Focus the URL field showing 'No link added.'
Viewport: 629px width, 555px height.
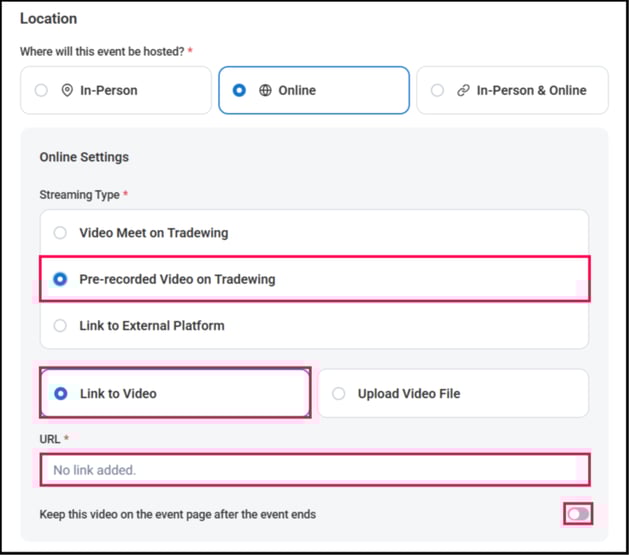314,469
